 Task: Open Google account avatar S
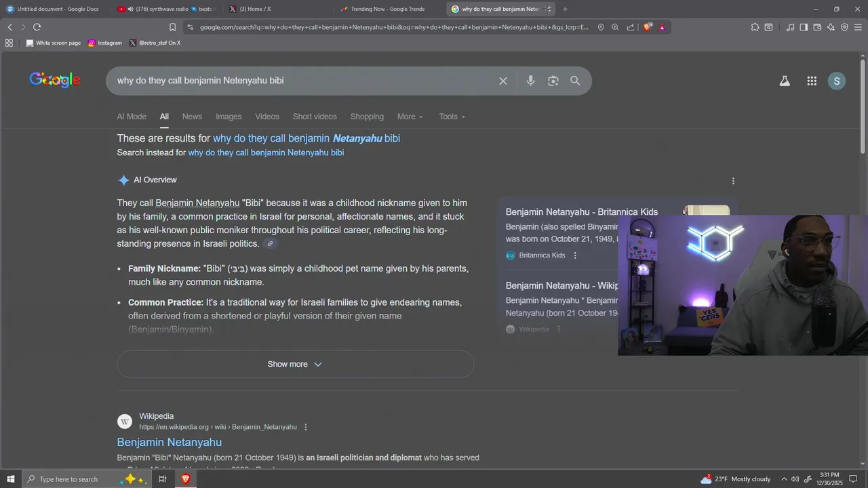point(837,81)
